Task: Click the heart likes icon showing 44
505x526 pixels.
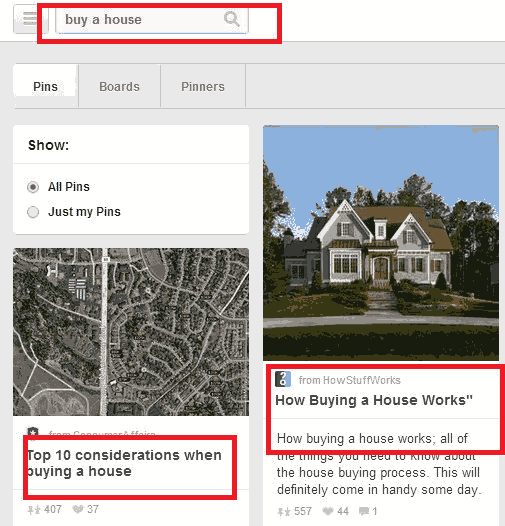Action: tap(328, 511)
